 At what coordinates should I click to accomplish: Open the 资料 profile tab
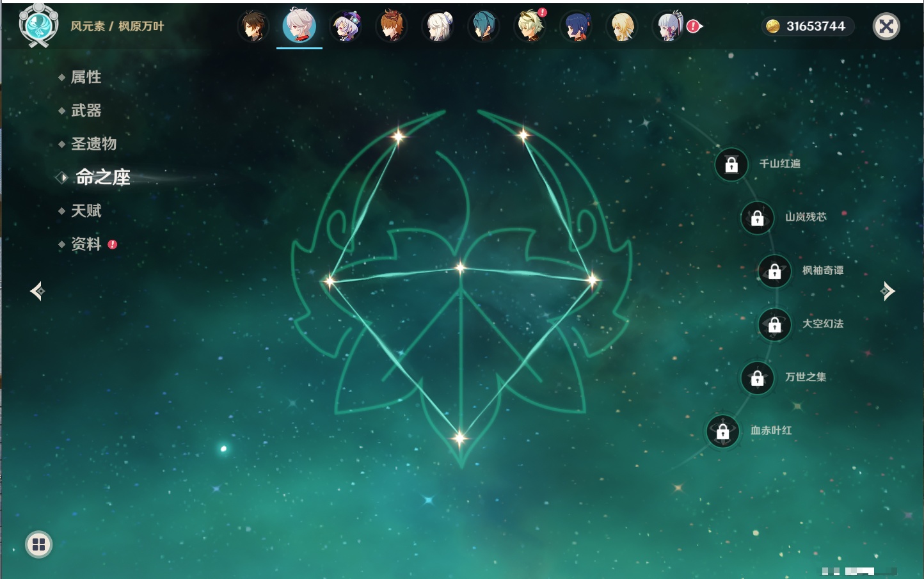pos(87,244)
